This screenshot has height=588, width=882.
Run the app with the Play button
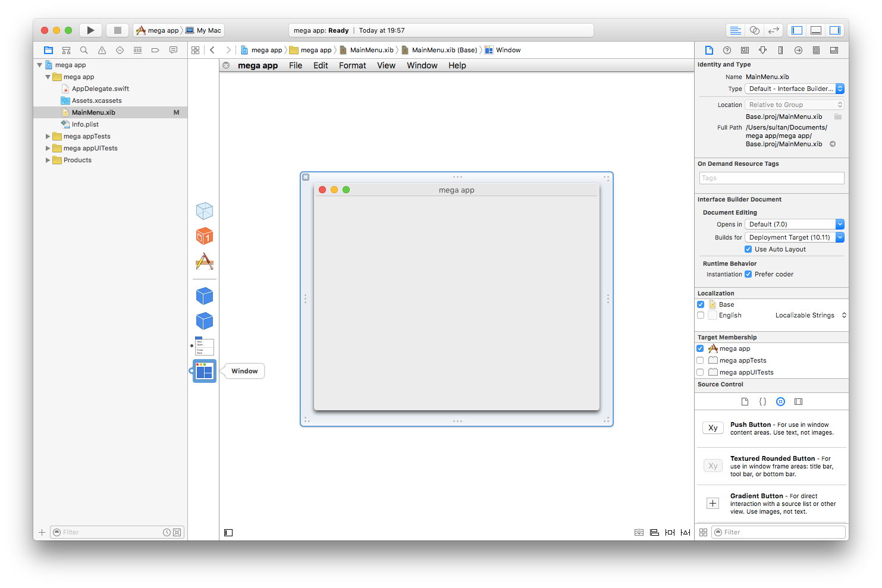(90, 30)
